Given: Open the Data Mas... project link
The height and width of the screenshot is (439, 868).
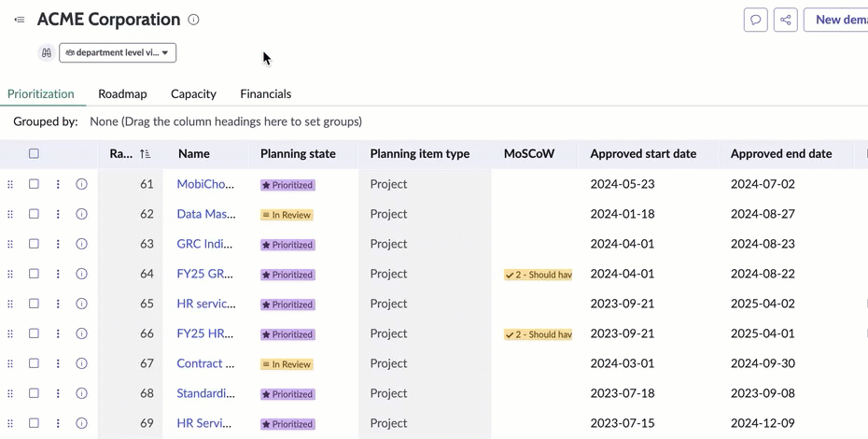Looking at the screenshot, I should pos(206,214).
